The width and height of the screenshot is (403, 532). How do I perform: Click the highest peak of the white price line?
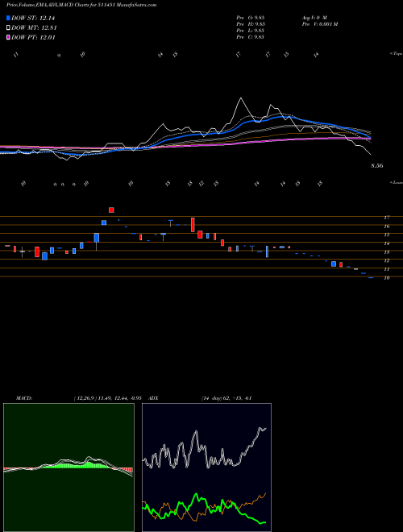(x=241, y=98)
